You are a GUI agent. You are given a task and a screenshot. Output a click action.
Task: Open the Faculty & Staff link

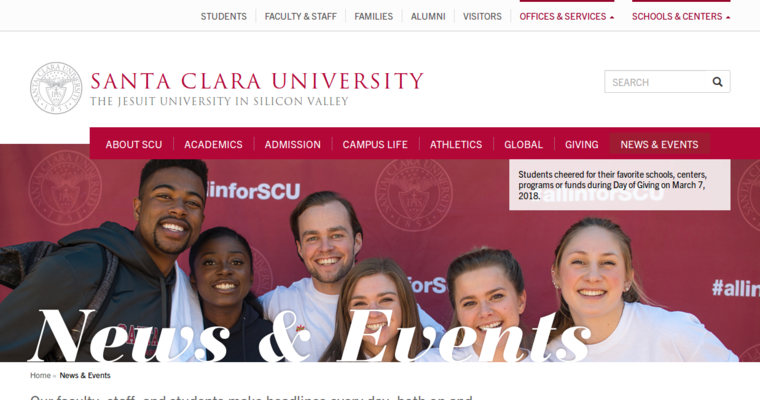tap(301, 16)
